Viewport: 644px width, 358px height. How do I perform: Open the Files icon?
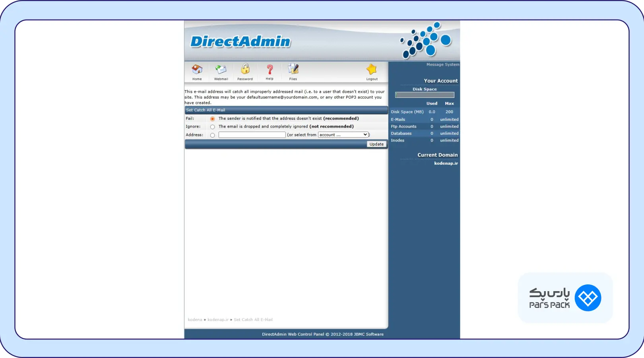point(293,69)
